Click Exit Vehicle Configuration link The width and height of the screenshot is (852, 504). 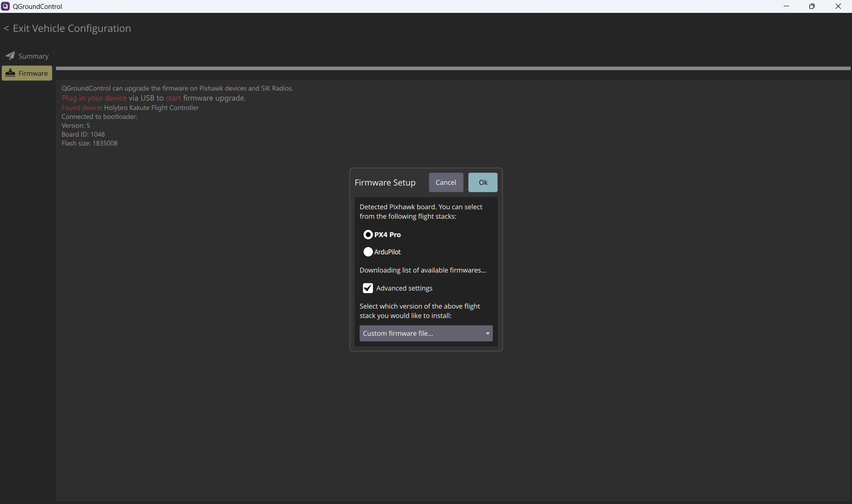pyautogui.click(x=67, y=28)
